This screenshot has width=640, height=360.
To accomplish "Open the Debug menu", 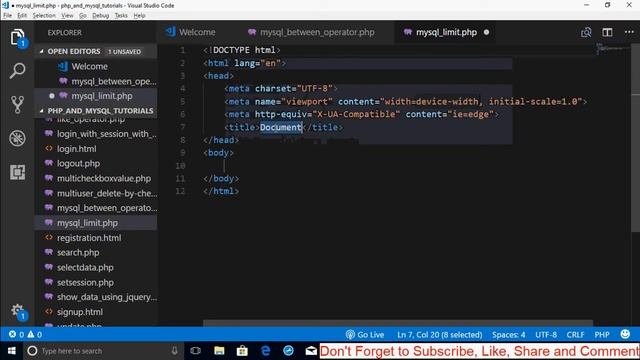I will 100,16.
